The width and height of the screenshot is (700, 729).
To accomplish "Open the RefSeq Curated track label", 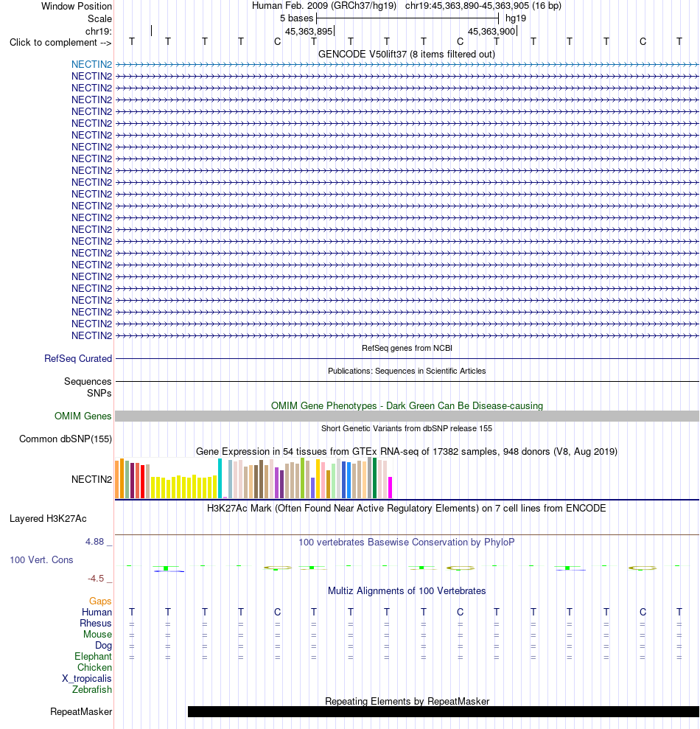I will click(x=78, y=358).
